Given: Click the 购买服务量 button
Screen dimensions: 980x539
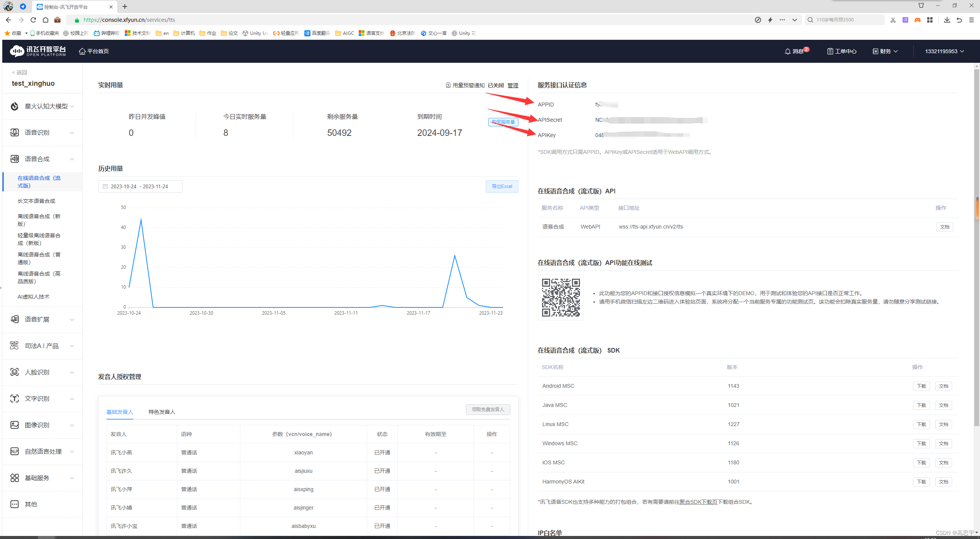Looking at the screenshot, I should [x=503, y=122].
